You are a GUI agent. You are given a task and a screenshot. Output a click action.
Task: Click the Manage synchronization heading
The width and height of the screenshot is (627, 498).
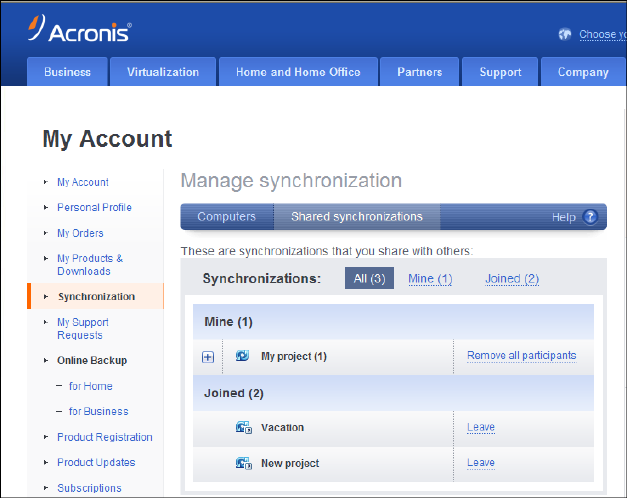click(291, 180)
